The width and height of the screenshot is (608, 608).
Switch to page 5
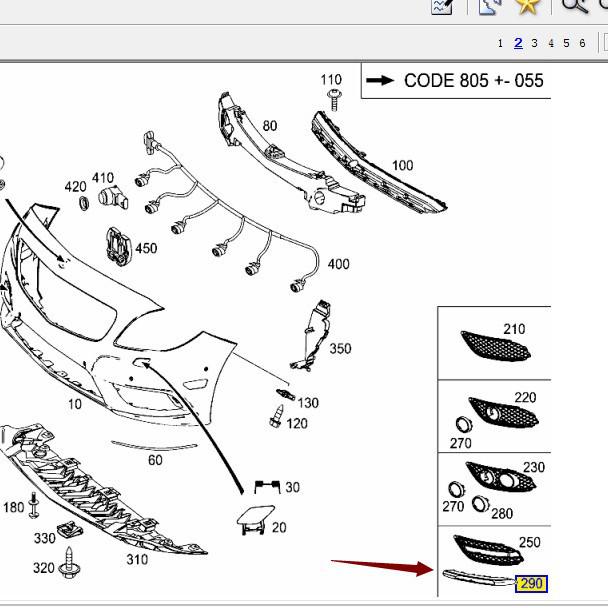point(567,43)
